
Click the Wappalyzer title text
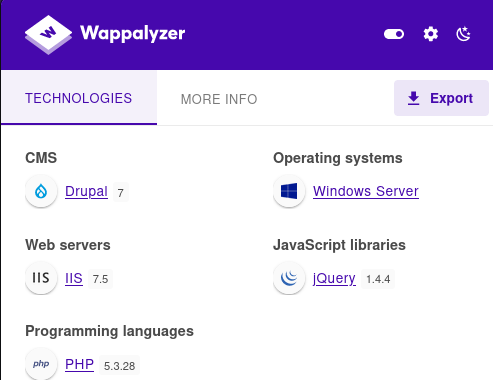coord(133,34)
